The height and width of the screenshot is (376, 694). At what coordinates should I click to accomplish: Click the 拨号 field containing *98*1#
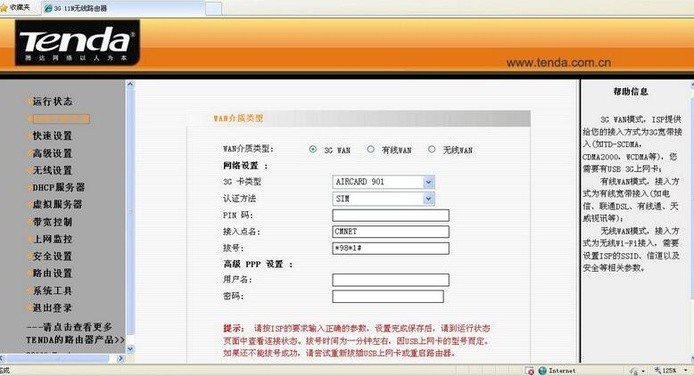[x=390, y=248]
